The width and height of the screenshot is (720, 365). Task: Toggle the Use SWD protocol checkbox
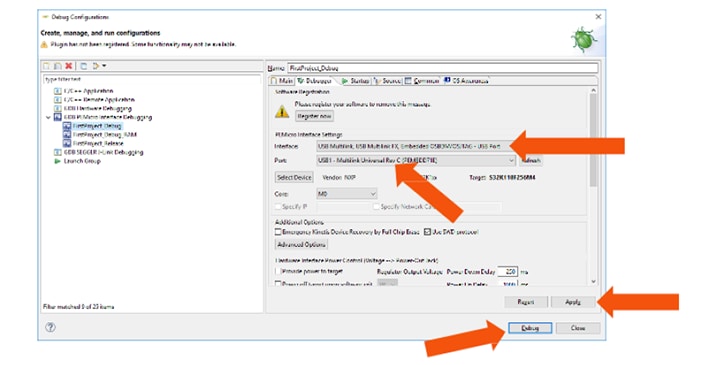(428, 232)
